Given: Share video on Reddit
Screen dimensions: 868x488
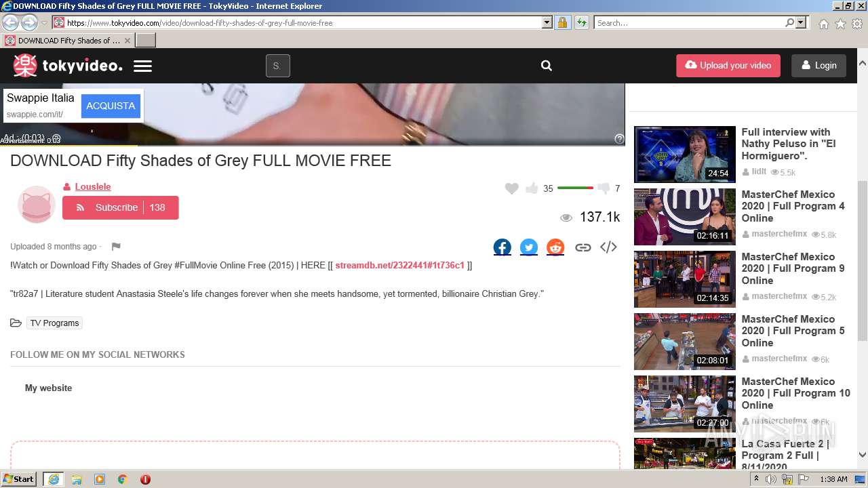Looking at the screenshot, I should [x=555, y=247].
